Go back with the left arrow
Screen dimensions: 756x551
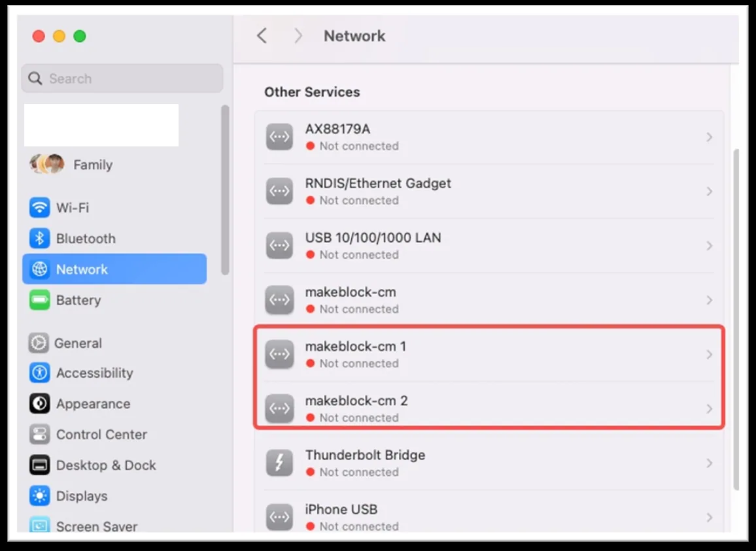coord(262,36)
